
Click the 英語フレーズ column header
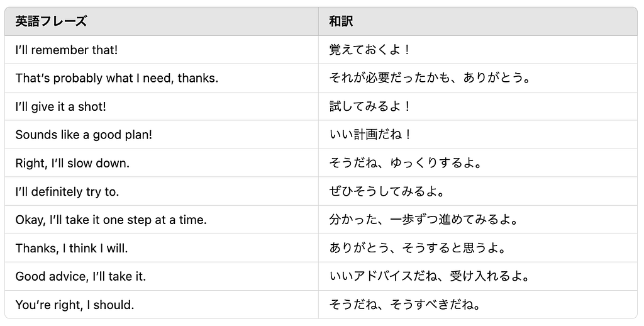(x=51, y=21)
